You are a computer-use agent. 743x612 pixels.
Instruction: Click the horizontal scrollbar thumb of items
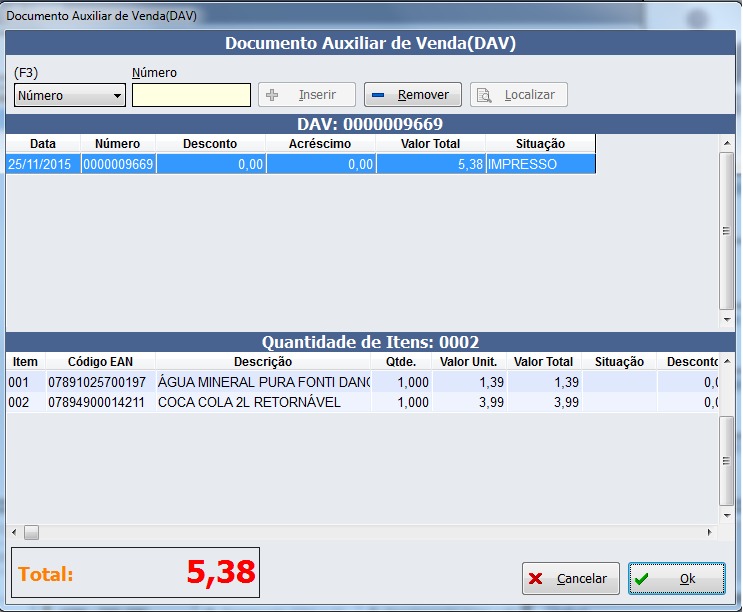coord(31,532)
